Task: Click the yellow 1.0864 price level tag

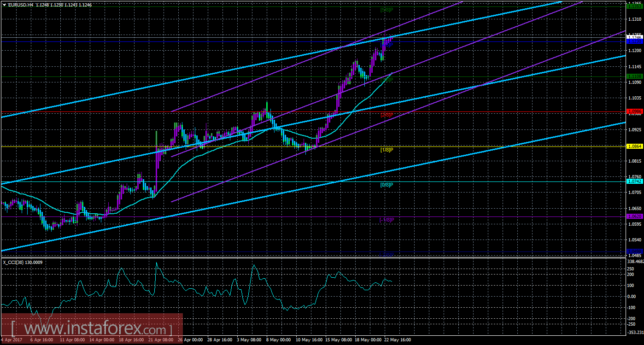Action: click(635, 146)
